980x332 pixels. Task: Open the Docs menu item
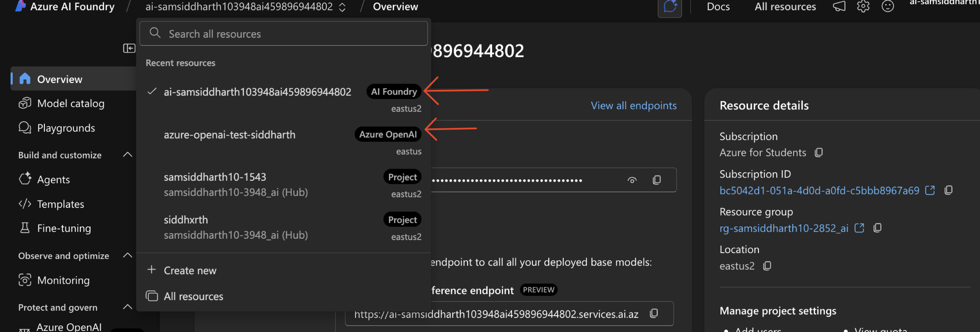click(x=718, y=7)
